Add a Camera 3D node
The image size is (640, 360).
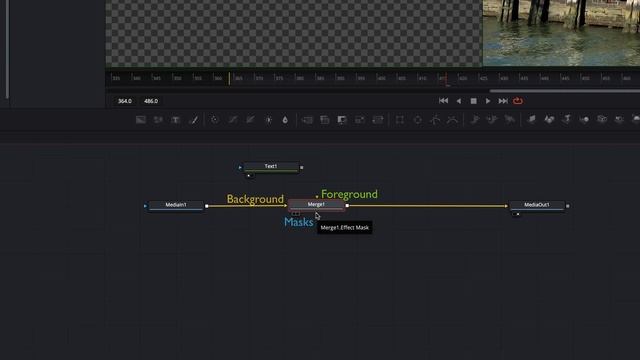pos(602,119)
